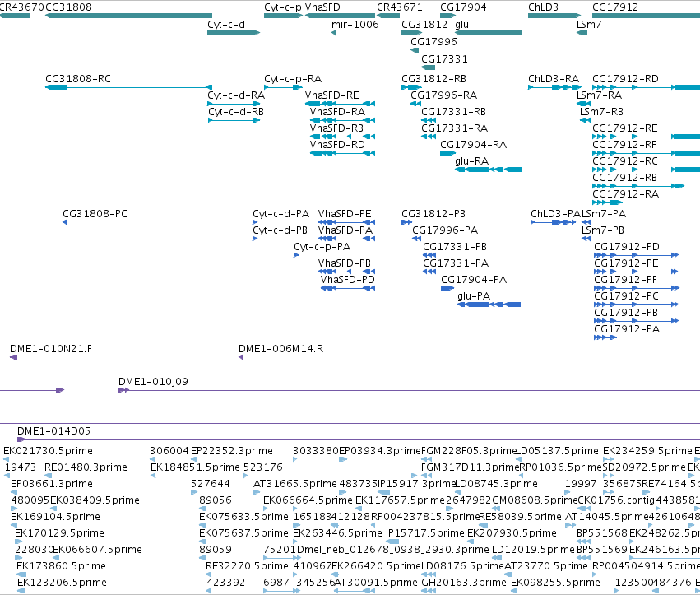Select EST EK123206.5prime
This screenshot has height=595, width=700.
click(62, 583)
